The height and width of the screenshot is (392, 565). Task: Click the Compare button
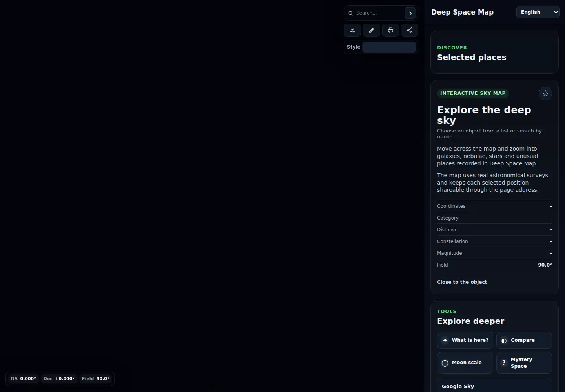(x=524, y=340)
